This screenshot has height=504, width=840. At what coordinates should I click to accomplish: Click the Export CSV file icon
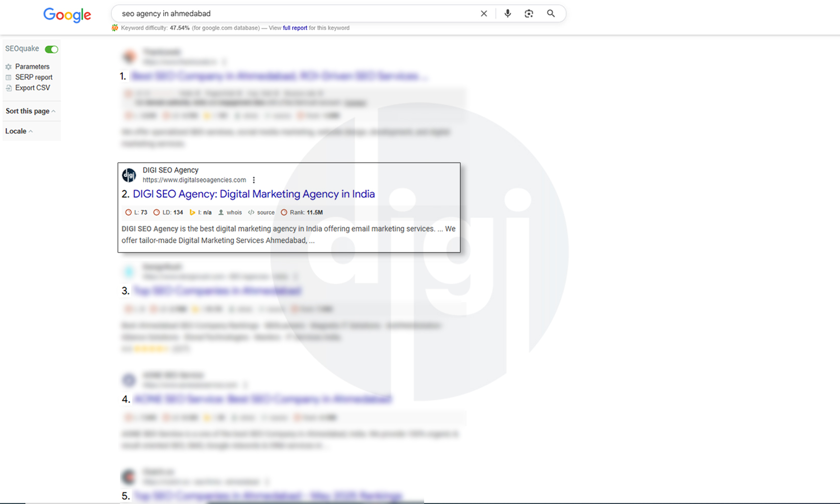(x=9, y=88)
